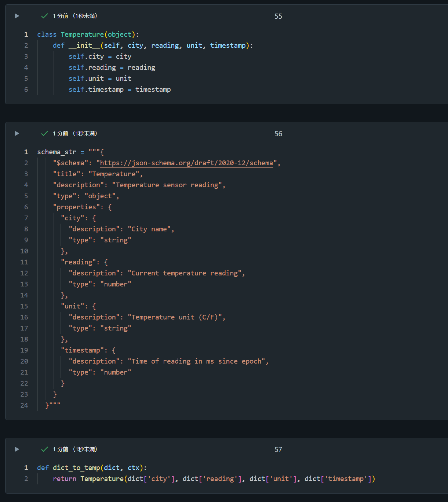
Task: Click the 'return Temperature(...)' line
Action: pyautogui.click(x=214, y=479)
